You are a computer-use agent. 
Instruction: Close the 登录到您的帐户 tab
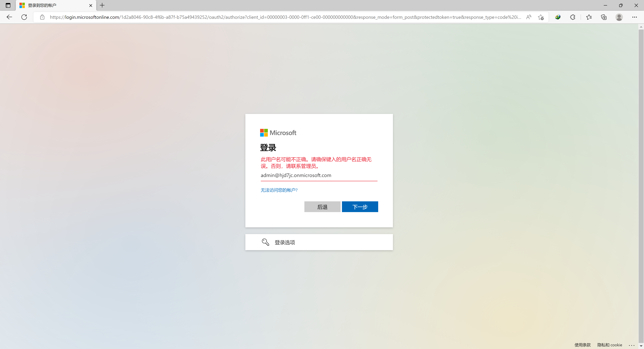tap(91, 5)
